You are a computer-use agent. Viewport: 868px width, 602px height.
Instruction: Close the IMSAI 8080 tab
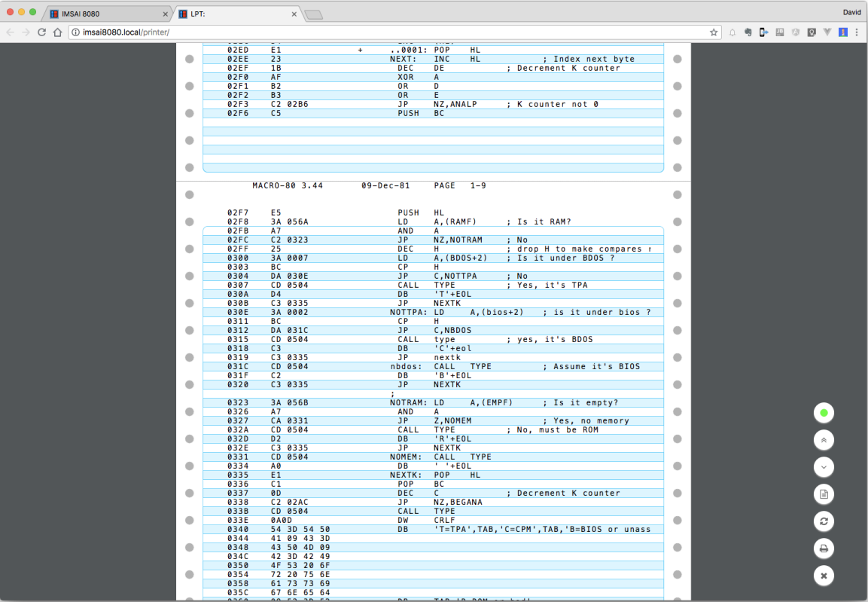point(165,14)
